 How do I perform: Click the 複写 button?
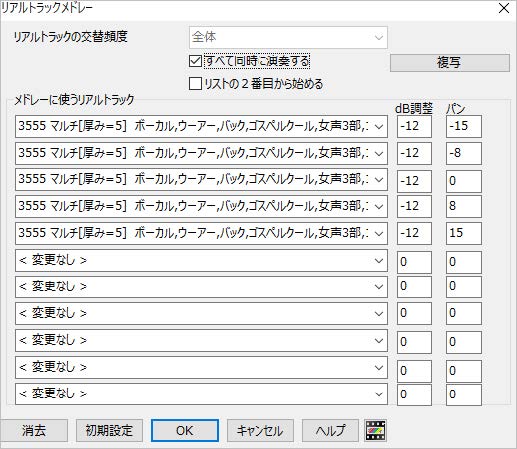450,63
